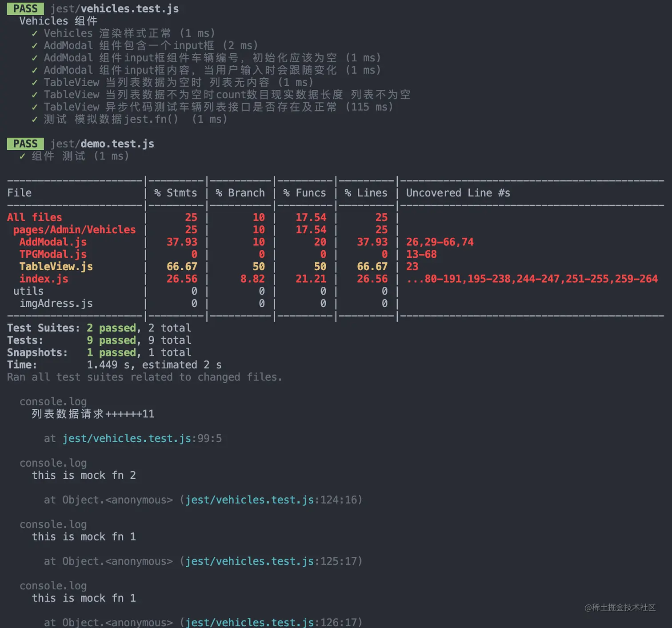
Task: Click the 'Snapshots:' summary label
Action: click(x=37, y=352)
